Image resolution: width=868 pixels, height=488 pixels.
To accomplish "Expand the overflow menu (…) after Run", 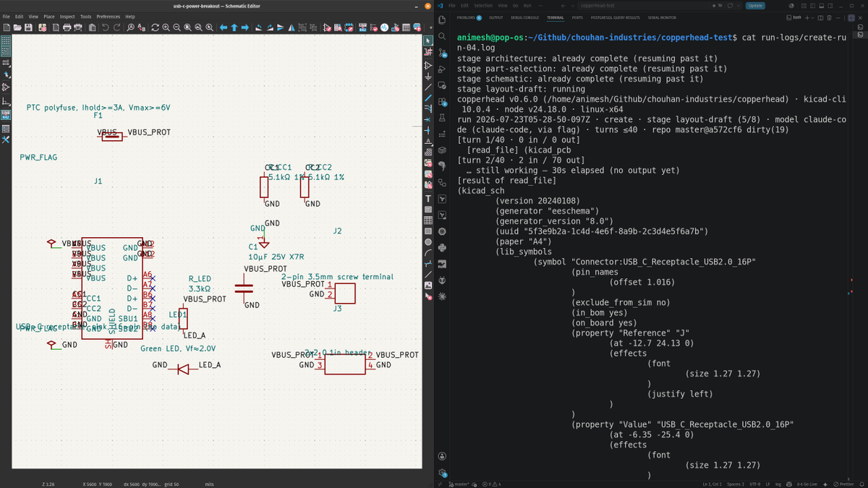I will (x=540, y=6).
